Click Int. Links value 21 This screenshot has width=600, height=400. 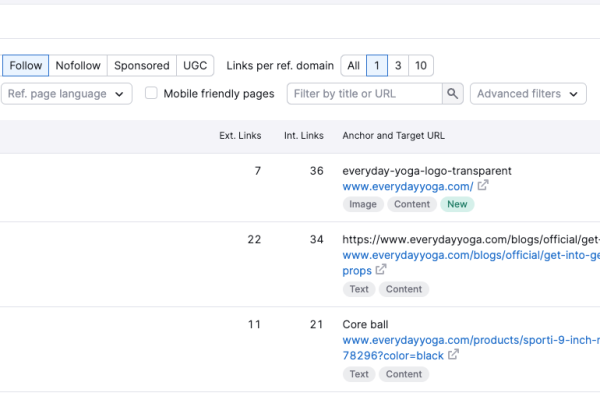316,324
